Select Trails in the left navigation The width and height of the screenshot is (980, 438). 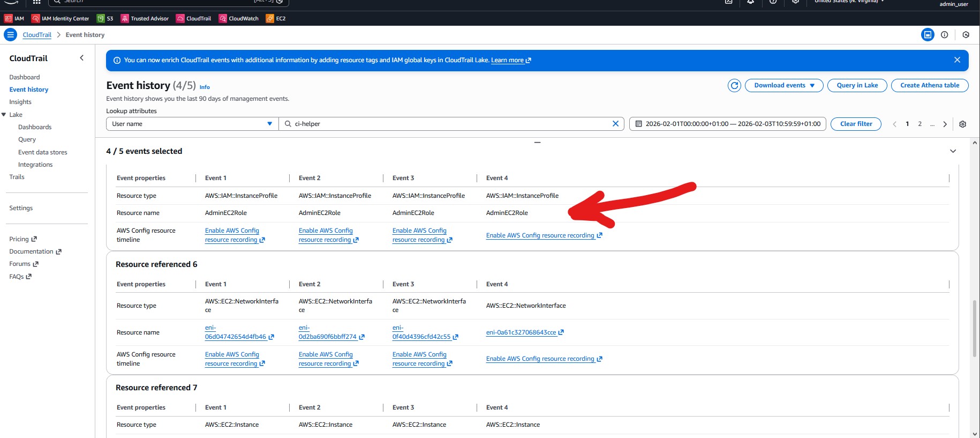[17, 177]
